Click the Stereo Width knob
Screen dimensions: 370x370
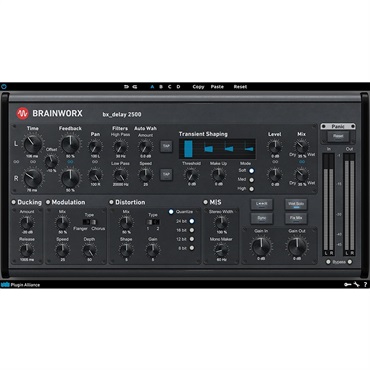tap(221, 223)
